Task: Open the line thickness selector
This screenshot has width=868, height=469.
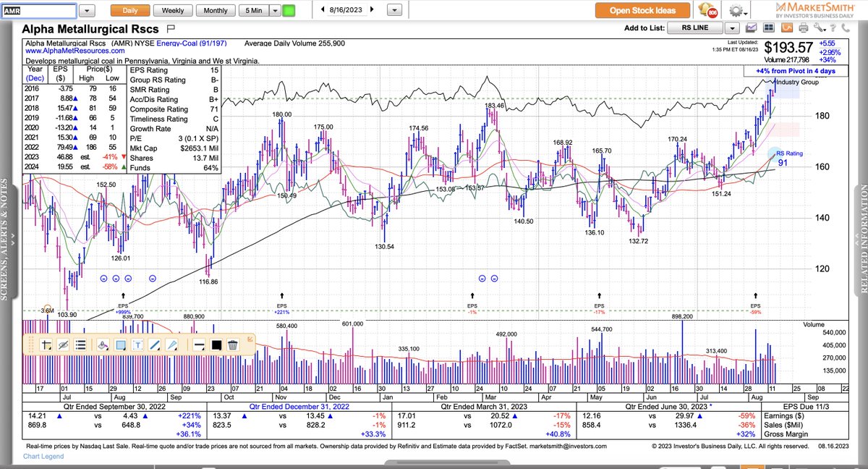Action: point(197,345)
